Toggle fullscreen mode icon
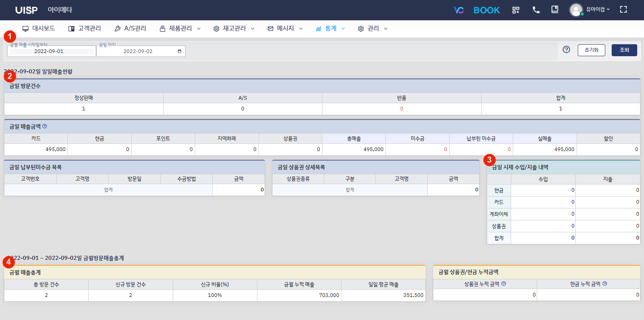 point(623,10)
